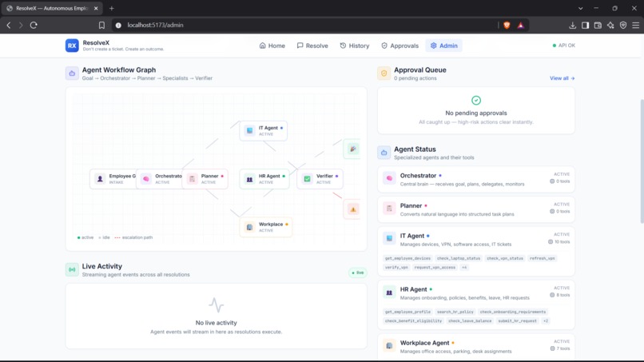Open the tab search dropdown chevron
This screenshot has height=362, width=644.
580,8
